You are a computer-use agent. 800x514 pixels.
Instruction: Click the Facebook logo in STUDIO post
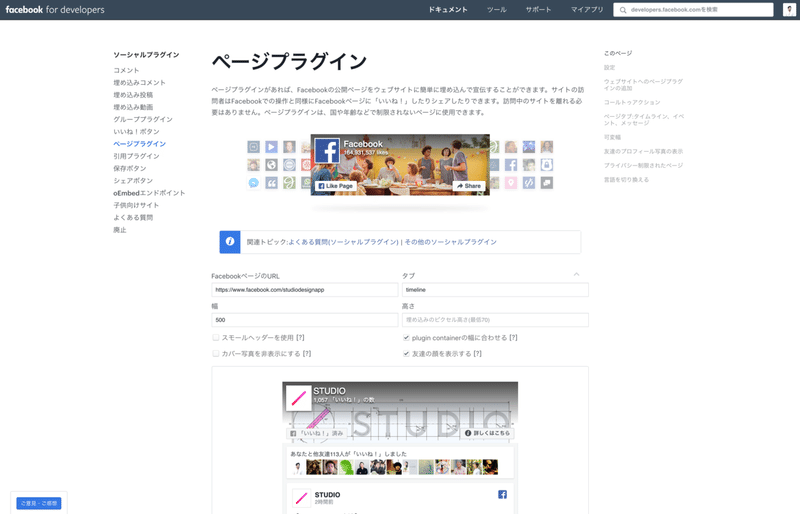point(503,494)
